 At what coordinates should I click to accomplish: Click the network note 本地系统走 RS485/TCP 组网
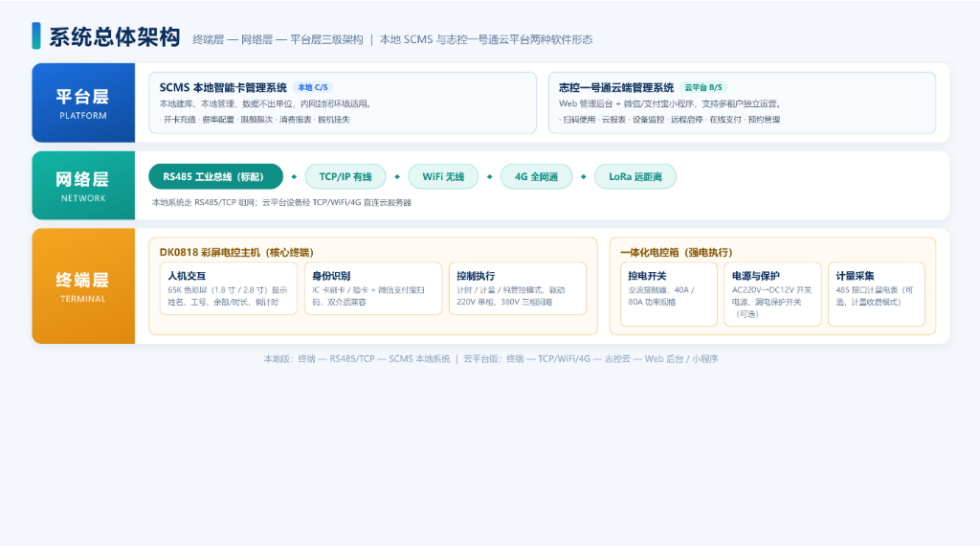tap(281, 202)
